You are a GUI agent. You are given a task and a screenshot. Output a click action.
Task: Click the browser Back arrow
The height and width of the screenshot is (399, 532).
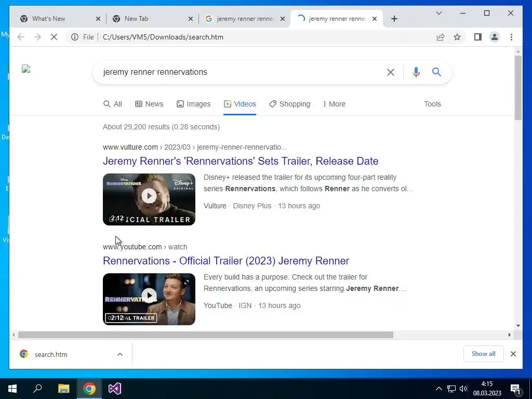[x=21, y=37]
